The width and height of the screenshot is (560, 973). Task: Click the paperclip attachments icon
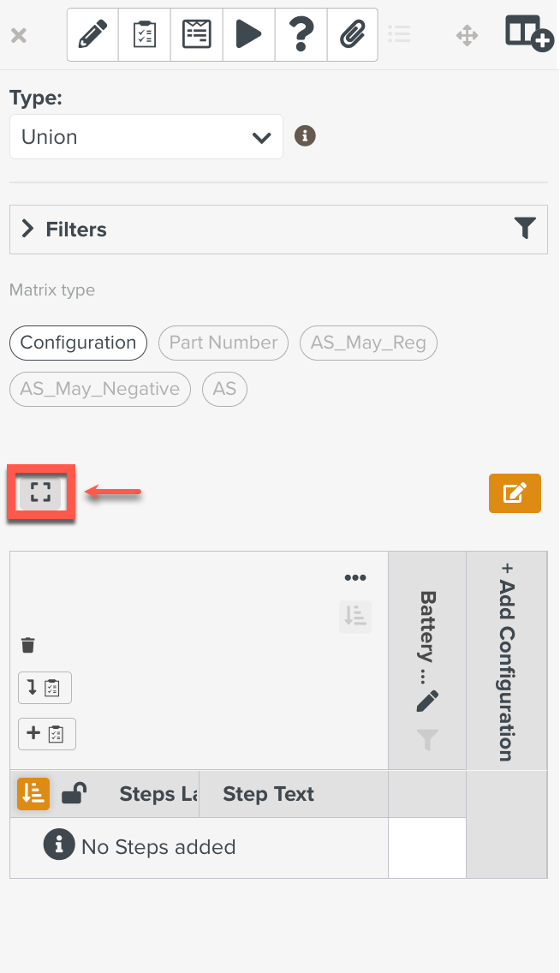click(x=352, y=35)
